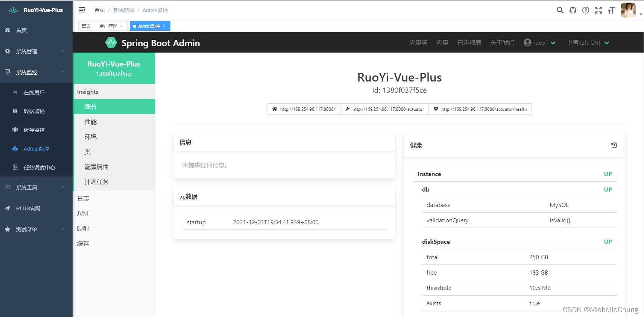Open the http://169.254.96.117:8080/ link
644x317 pixels.
(x=304, y=109)
